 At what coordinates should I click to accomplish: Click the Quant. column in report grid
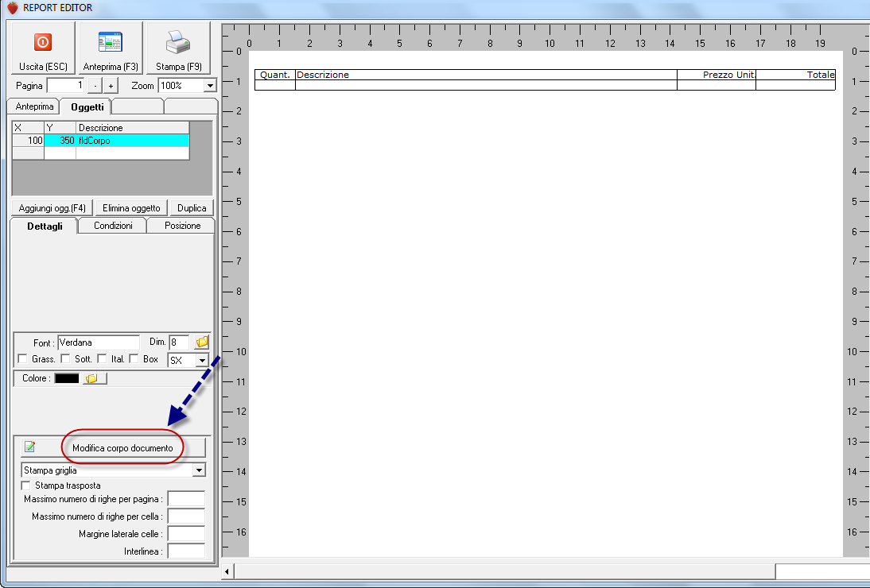(x=275, y=75)
